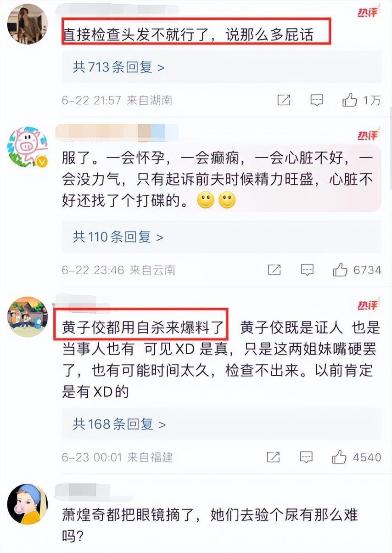Image resolution: width=392 pixels, height=553 pixels.
Task: Open reply icon on 湖南 comment
Action: pos(317,100)
